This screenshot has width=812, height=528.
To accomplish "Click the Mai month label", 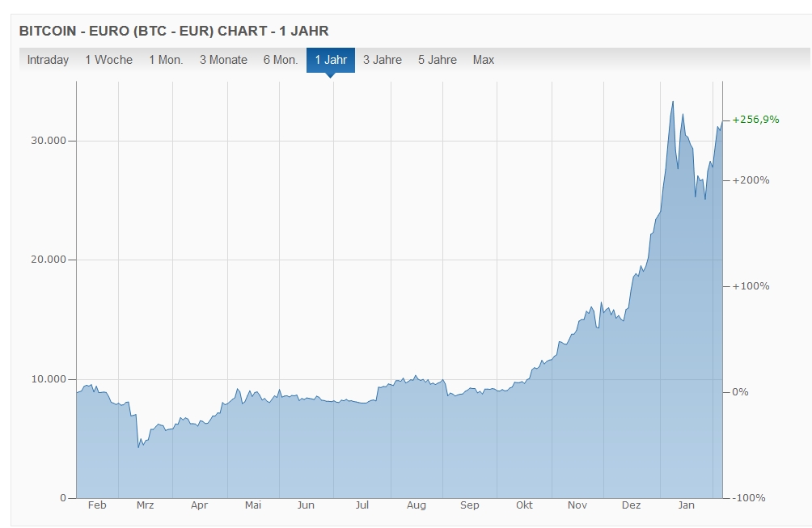I will (x=252, y=505).
